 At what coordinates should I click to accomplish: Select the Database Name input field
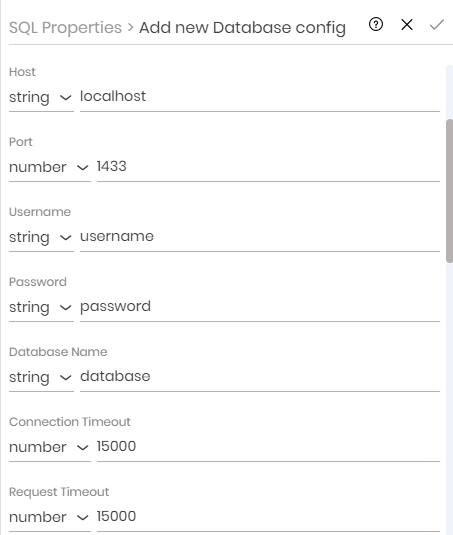[x=260, y=377]
